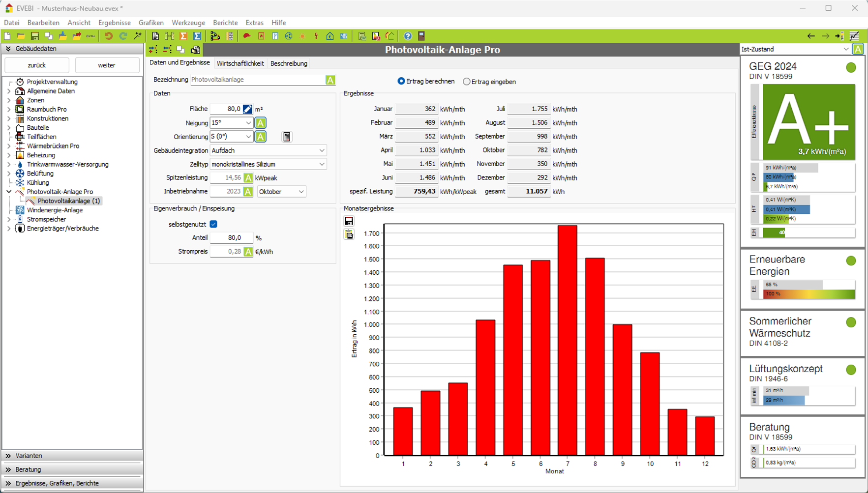Open the orientation calculator icon

(287, 137)
